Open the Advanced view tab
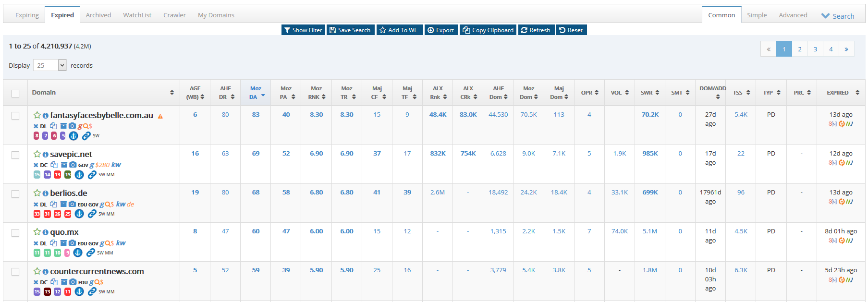Screen dimensions: 868x302 793,15
